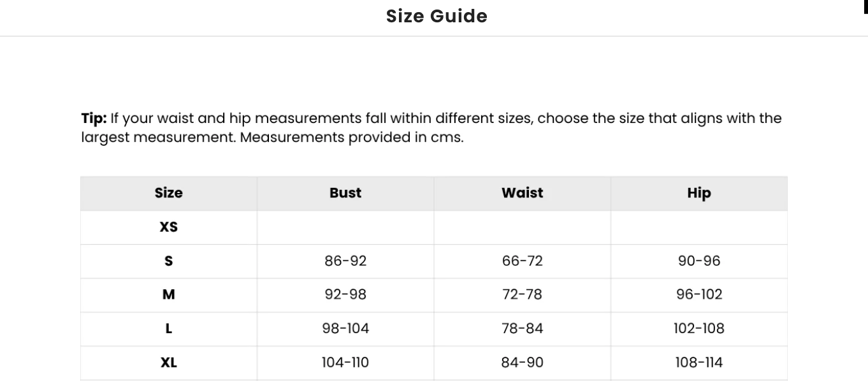The image size is (868, 381).
Task: Click the L size row label
Action: pyautogui.click(x=168, y=329)
